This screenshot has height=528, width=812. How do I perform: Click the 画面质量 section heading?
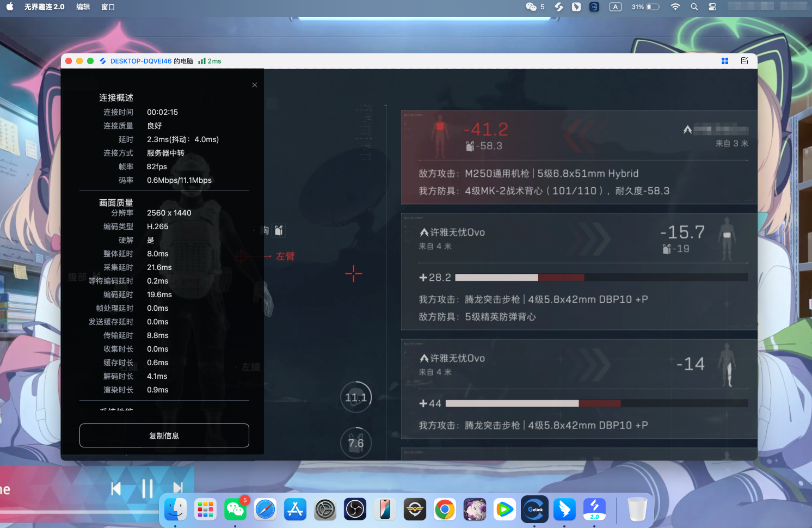pos(116,202)
